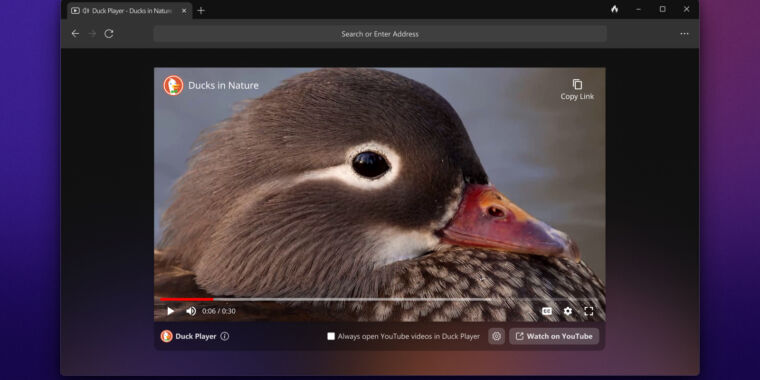Screen dimensions: 760x380
Task: Click the Duck Player logo below video
Action: pyautogui.click(x=167, y=336)
